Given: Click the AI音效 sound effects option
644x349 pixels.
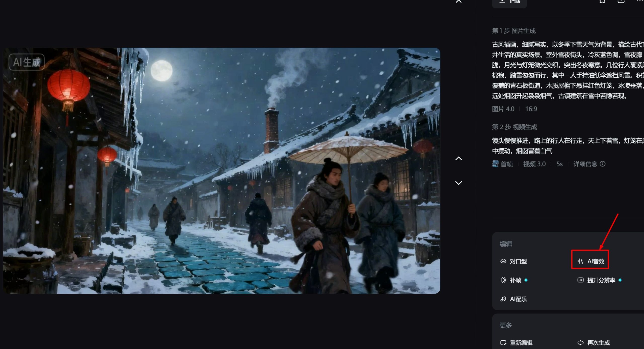Looking at the screenshot, I should (590, 261).
